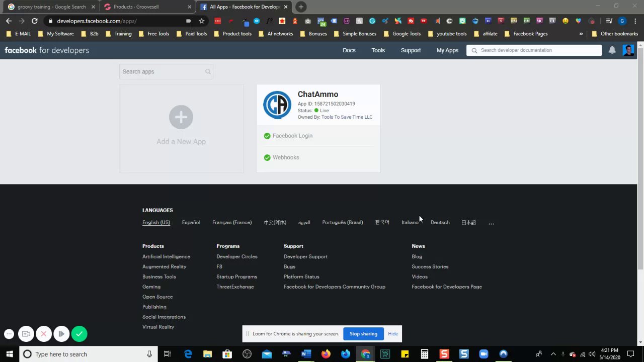Go back with the browser back arrow
The width and height of the screenshot is (644, 362).
coord(9,21)
